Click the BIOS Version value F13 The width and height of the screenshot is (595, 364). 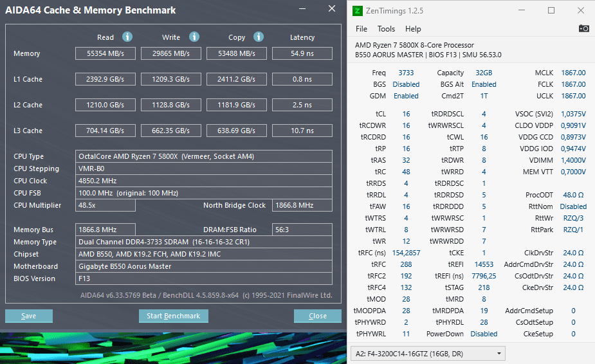point(204,278)
